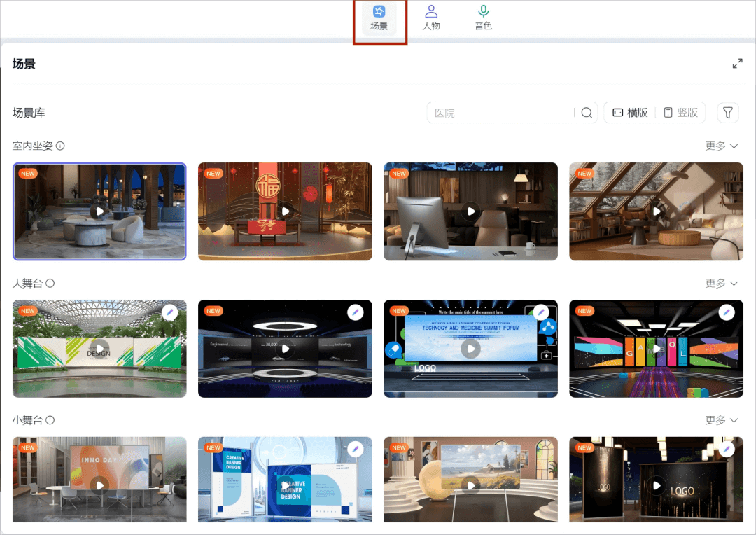This screenshot has height=535, width=756.
Task: Click info icon next to 小舞台
Action: pos(50,421)
